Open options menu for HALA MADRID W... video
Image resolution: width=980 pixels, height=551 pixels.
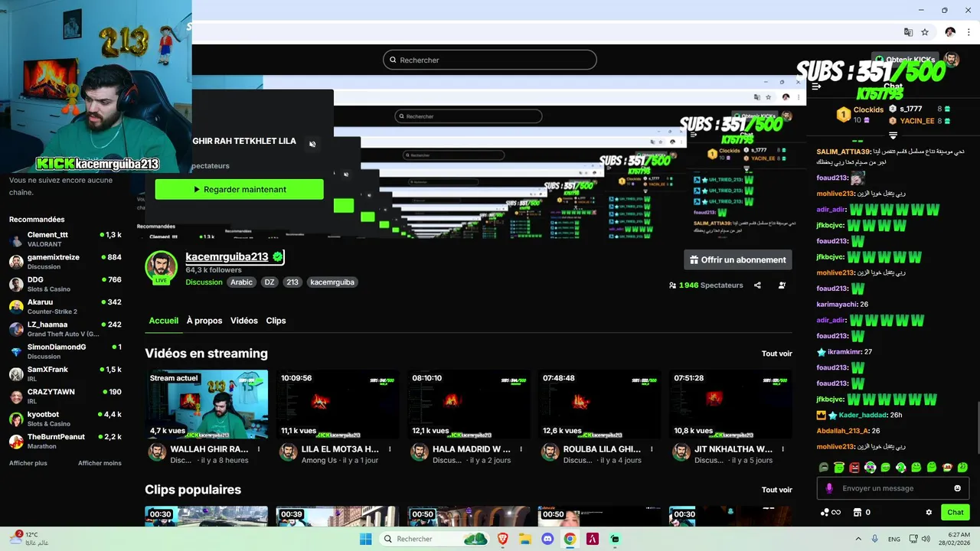(521, 449)
